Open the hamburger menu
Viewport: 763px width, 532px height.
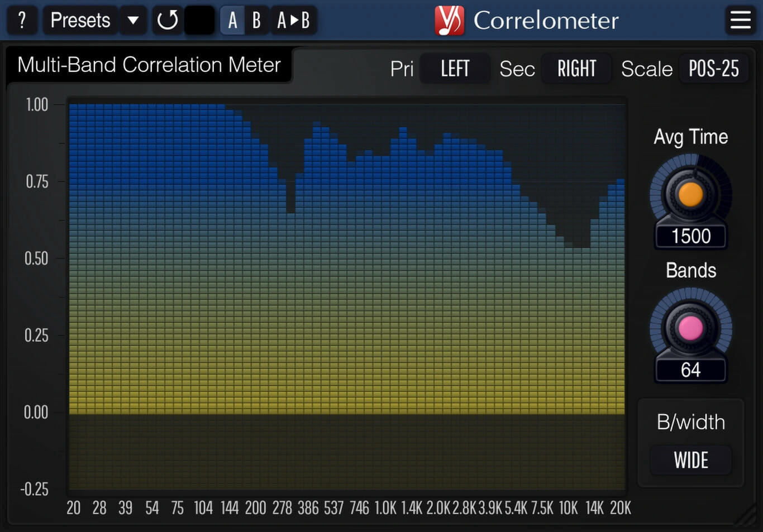coord(741,21)
